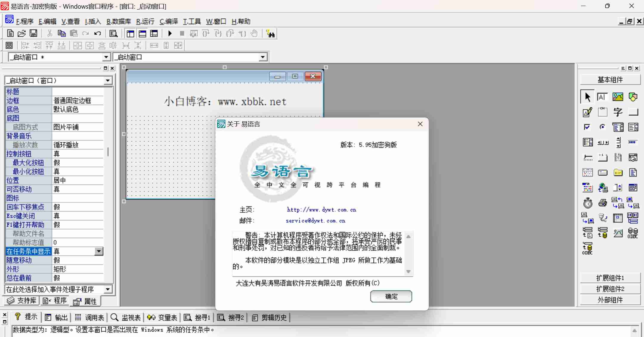This screenshot has height=337, width=644.
Task: Switch to the 支持库 tab
Action: pyautogui.click(x=22, y=301)
